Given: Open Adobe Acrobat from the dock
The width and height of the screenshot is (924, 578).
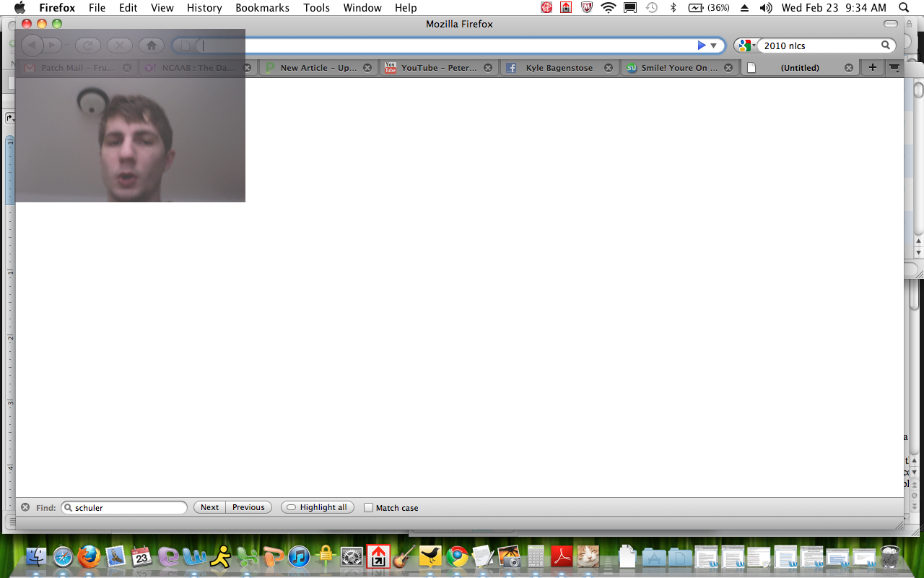Looking at the screenshot, I should (562, 557).
